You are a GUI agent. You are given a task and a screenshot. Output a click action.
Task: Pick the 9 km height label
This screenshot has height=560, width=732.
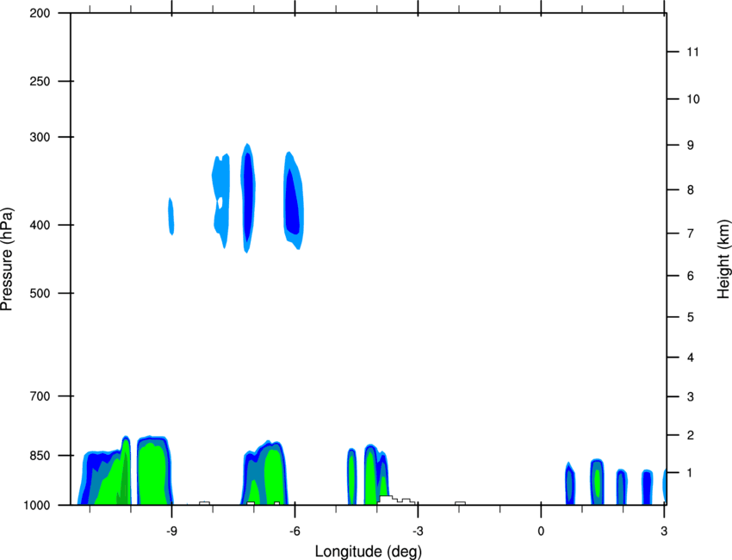point(690,146)
